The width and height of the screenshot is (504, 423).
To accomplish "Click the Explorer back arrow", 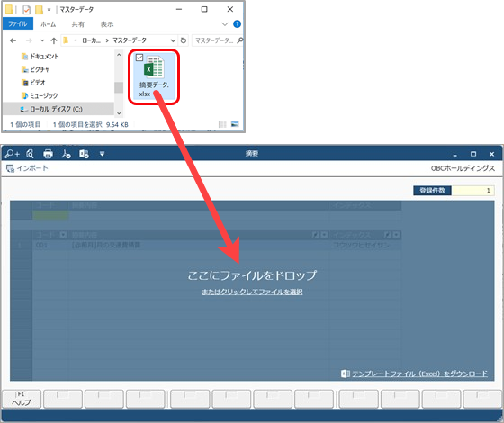I will [13, 40].
